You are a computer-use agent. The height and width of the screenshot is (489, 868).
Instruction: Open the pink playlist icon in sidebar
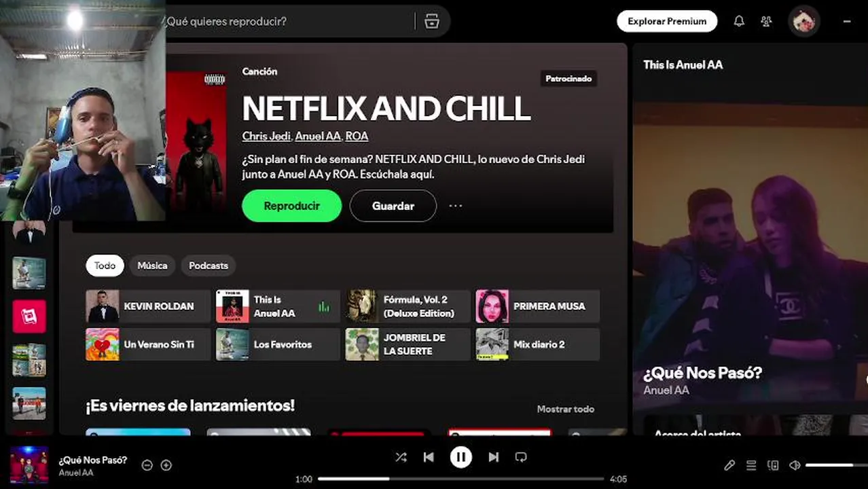click(x=29, y=316)
